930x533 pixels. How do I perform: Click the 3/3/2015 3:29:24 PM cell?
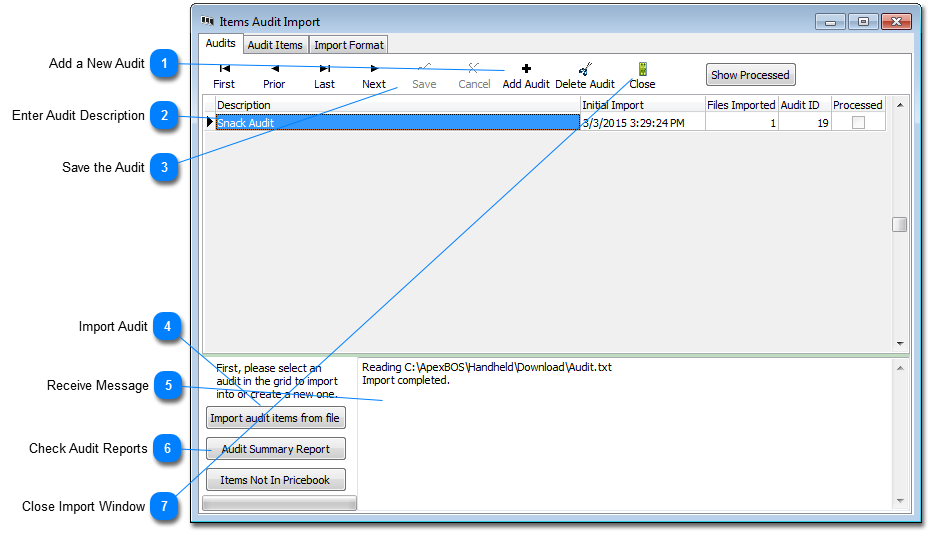pos(642,123)
